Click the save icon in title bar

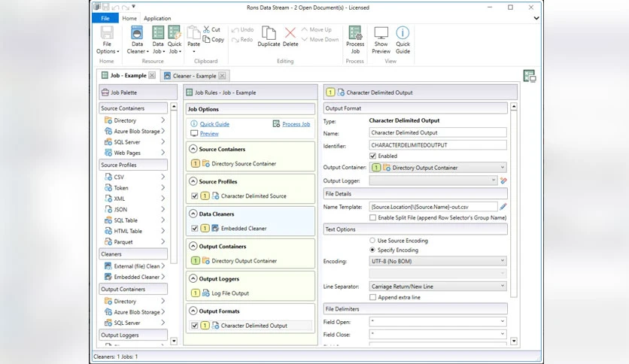pos(105,8)
